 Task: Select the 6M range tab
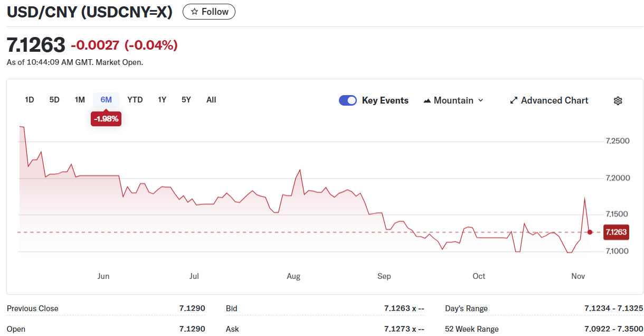point(106,100)
